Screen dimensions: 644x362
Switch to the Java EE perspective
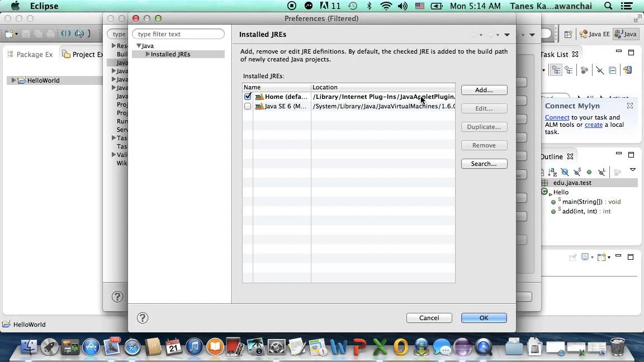point(594,34)
